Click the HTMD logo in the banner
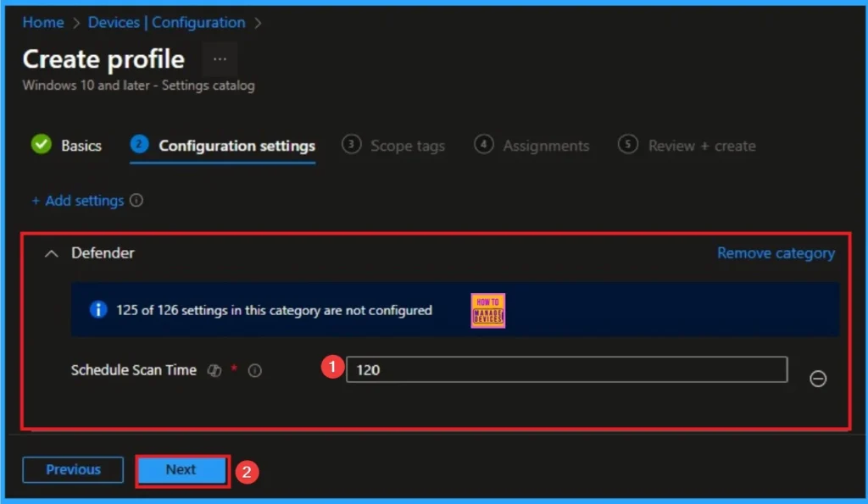The width and height of the screenshot is (868, 504). (487, 310)
